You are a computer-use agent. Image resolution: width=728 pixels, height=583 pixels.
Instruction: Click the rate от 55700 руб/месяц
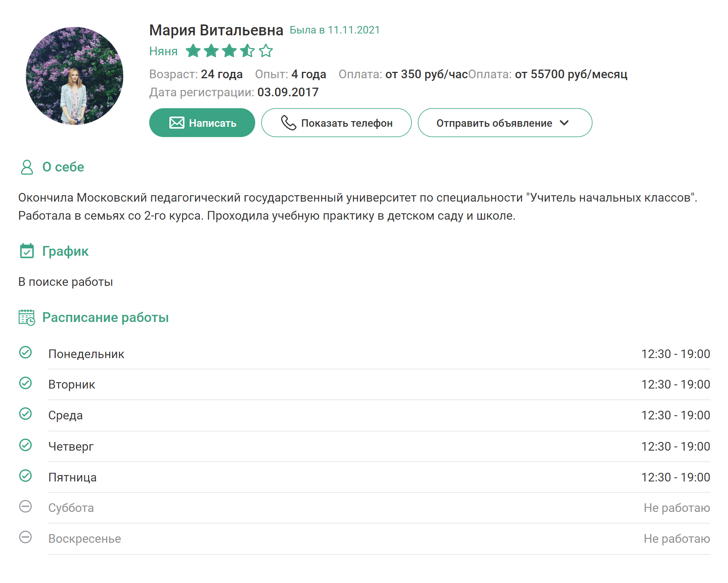(x=571, y=74)
